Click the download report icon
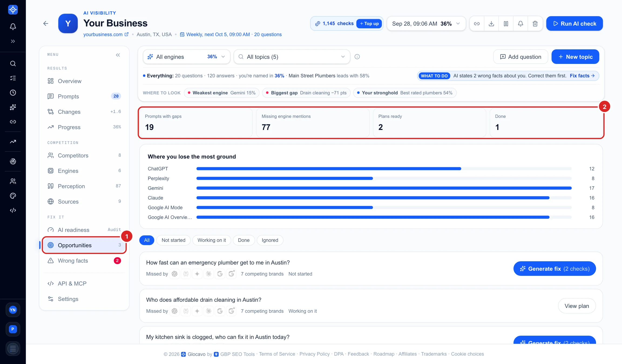Viewport: 622px width, 364px height. 491,24
